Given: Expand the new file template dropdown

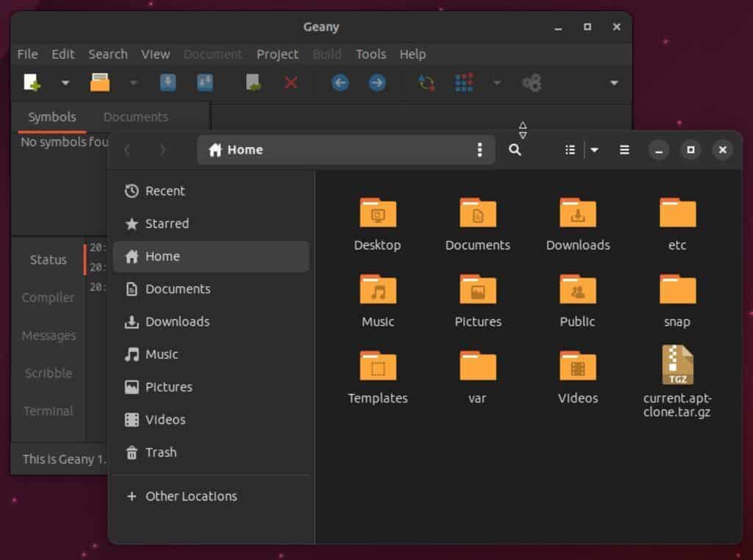Looking at the screenshot, I should [x=65, y=82].
